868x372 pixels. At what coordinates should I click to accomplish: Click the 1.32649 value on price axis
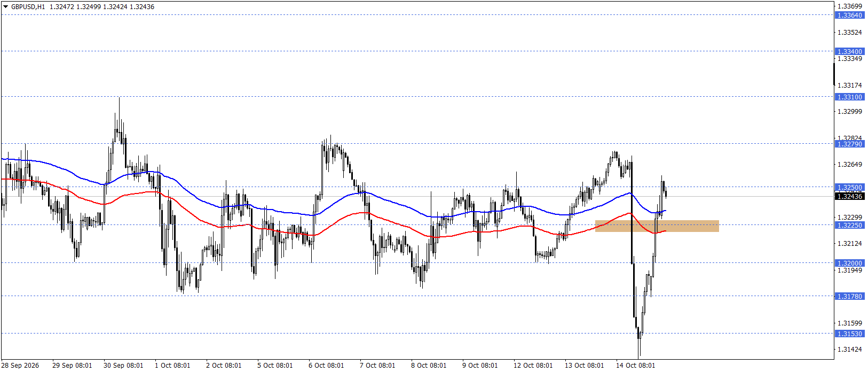point(849,165)
